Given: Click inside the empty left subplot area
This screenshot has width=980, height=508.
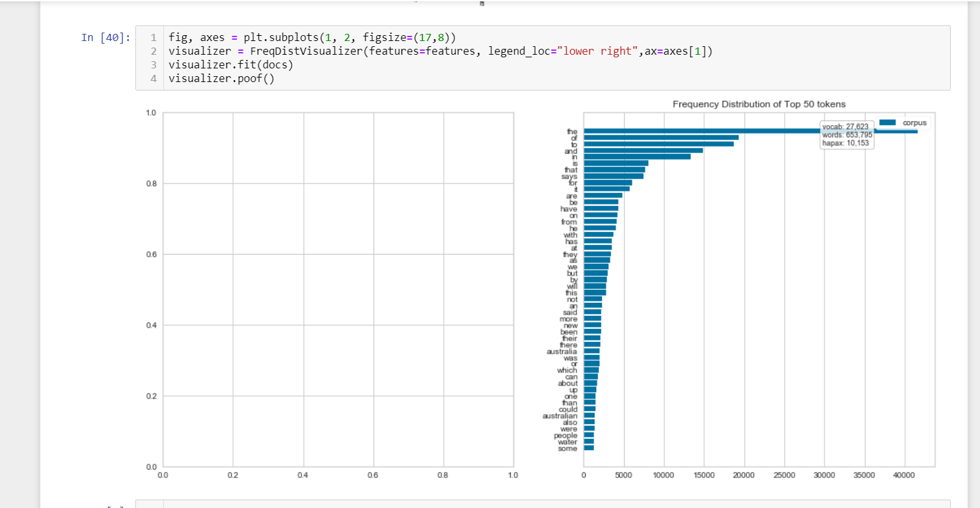Looking at the screenshot, I should pyautogui.click(x=338, y=287).
